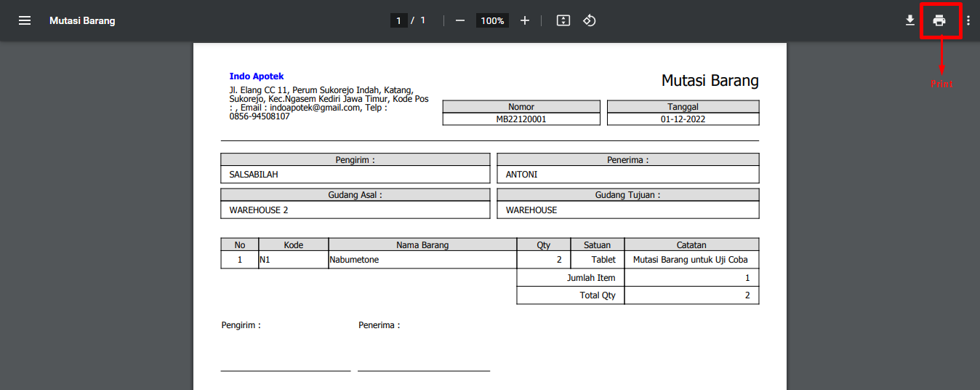
Task: Click the 'Gudang Tujuan' header label
Action: (x=627, y=195)
